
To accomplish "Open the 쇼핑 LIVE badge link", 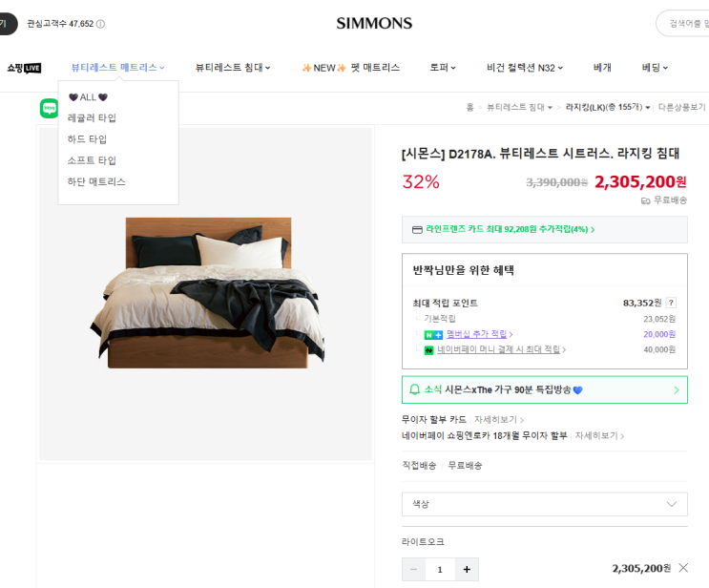I will pyautogui.click(x=24, y=68).
